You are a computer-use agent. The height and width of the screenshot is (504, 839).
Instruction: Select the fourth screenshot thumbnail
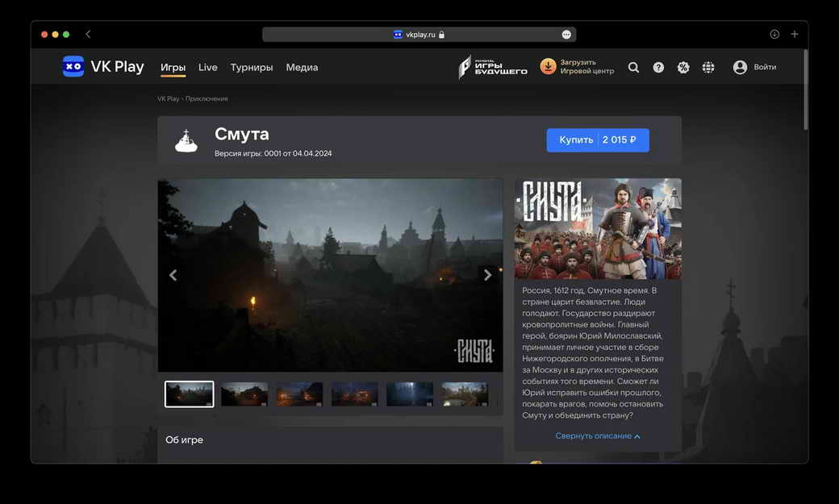click(x=355, y=394)
